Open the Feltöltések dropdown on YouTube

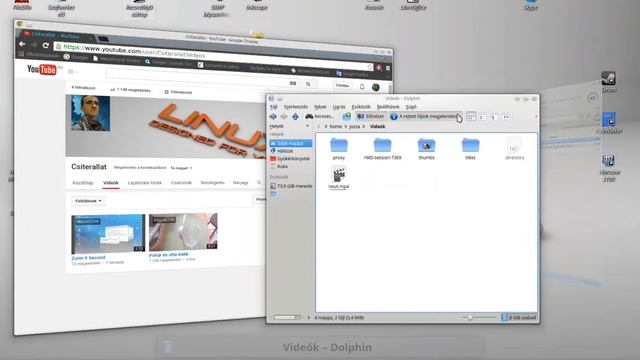point(88,201)
